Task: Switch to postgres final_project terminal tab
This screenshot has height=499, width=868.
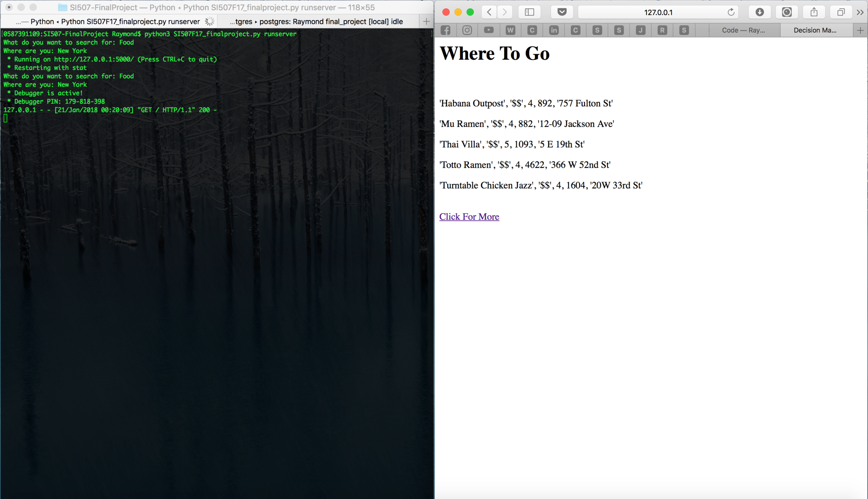Action: (x=316, y=22)
